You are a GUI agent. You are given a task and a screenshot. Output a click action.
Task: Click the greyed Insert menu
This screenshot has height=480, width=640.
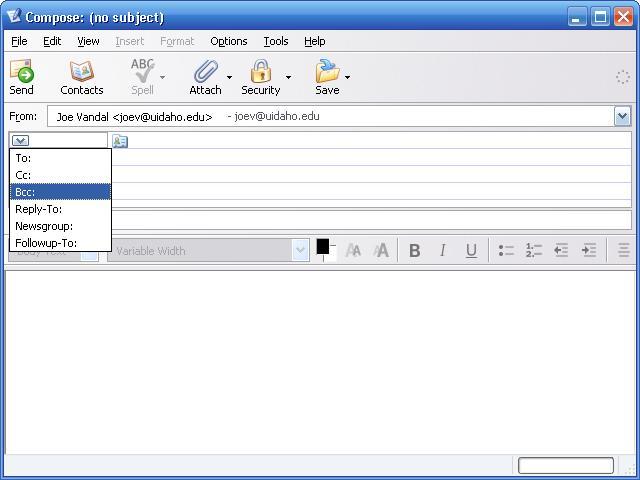(x=130, y=41)
